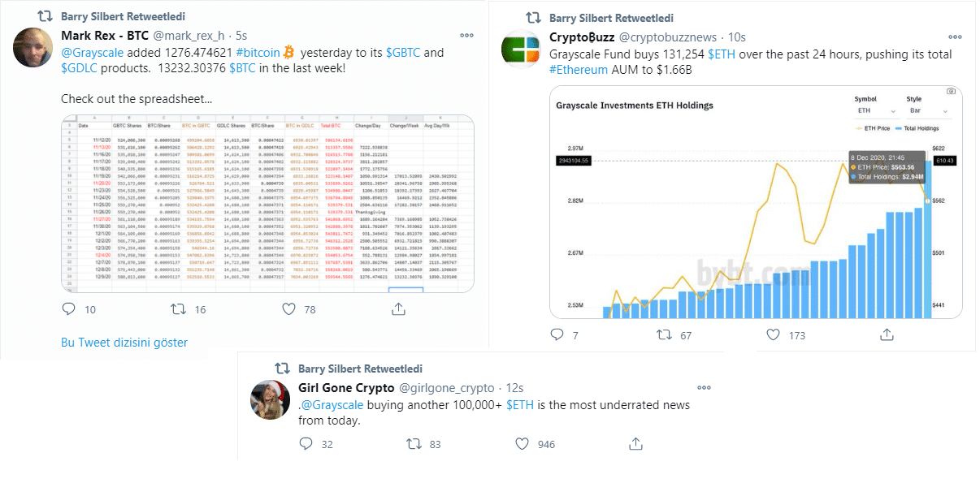This screenshot has width=980, height=483.
Task: Open the Style dropdown showing Bar
Action: [x=926, y=110]
